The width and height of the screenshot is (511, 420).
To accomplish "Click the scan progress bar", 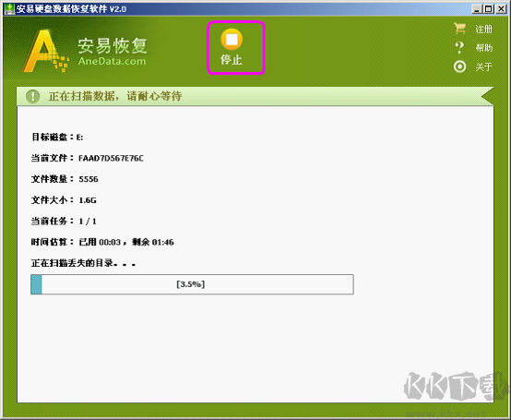I will [192, 284].
